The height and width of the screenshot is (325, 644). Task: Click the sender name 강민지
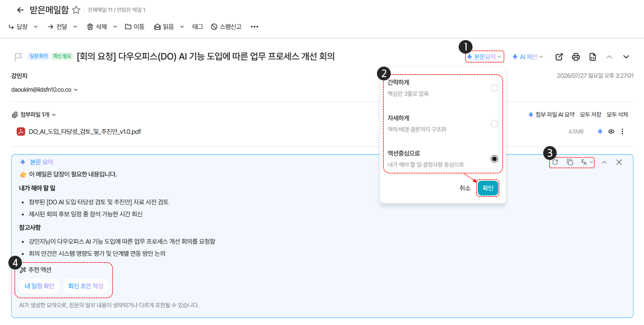19,76
